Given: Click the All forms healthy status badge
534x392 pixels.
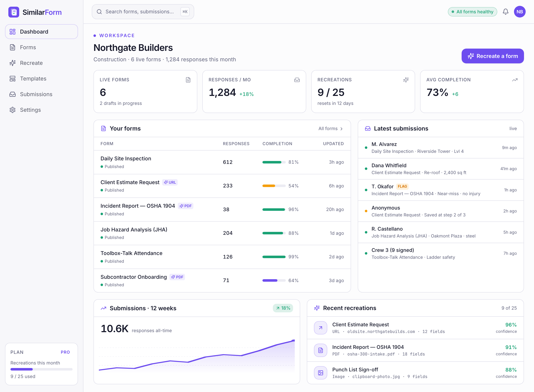Looking at the screenshot, I should tap(472, 12).
